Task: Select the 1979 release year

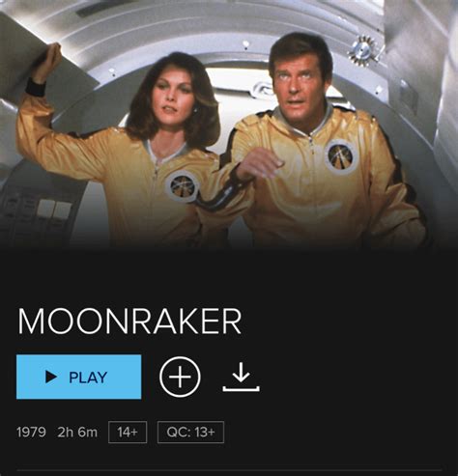Action: click(31, 432)
